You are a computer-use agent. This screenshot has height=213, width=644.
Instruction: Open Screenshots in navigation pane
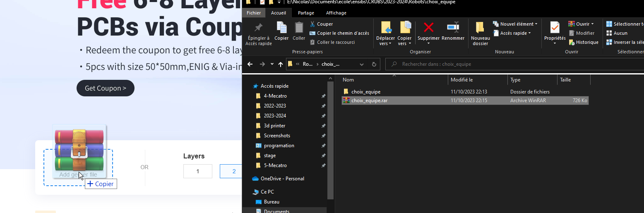pyautogui.click(x=277, y=136)
